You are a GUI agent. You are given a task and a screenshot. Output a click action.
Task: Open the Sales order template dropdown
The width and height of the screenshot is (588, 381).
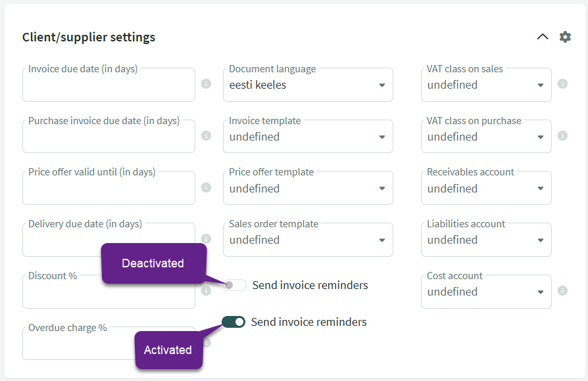coord(308,240)
